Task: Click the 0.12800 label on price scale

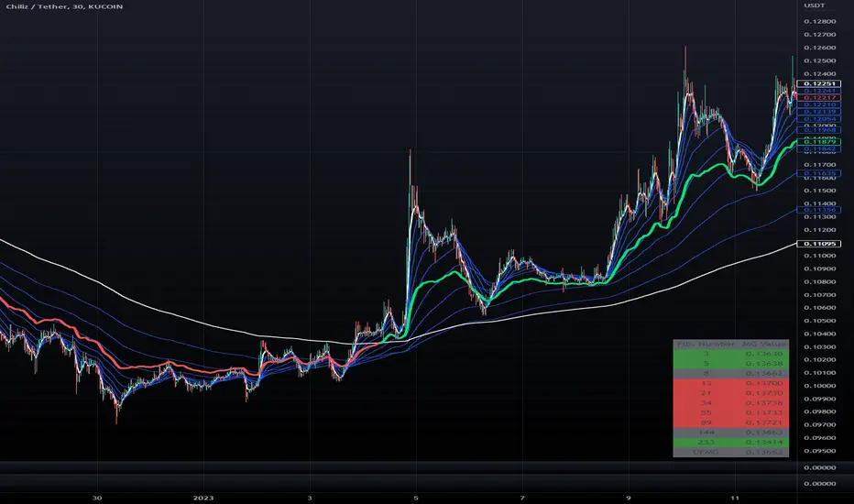Action: (820, 21)
